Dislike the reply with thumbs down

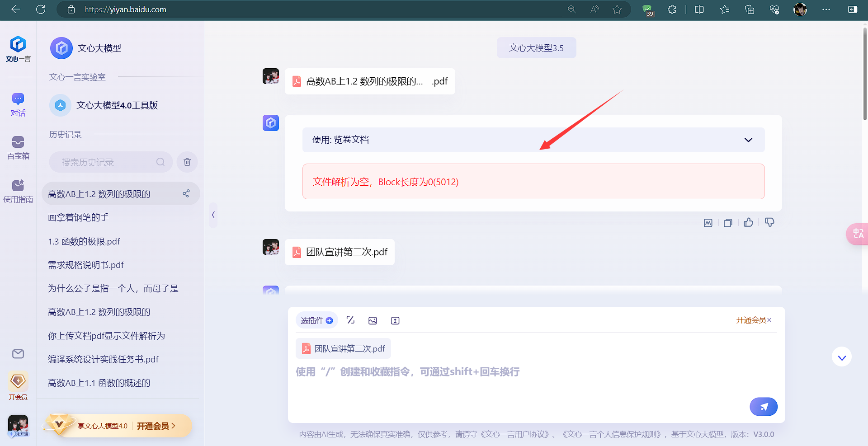(769, 222)
